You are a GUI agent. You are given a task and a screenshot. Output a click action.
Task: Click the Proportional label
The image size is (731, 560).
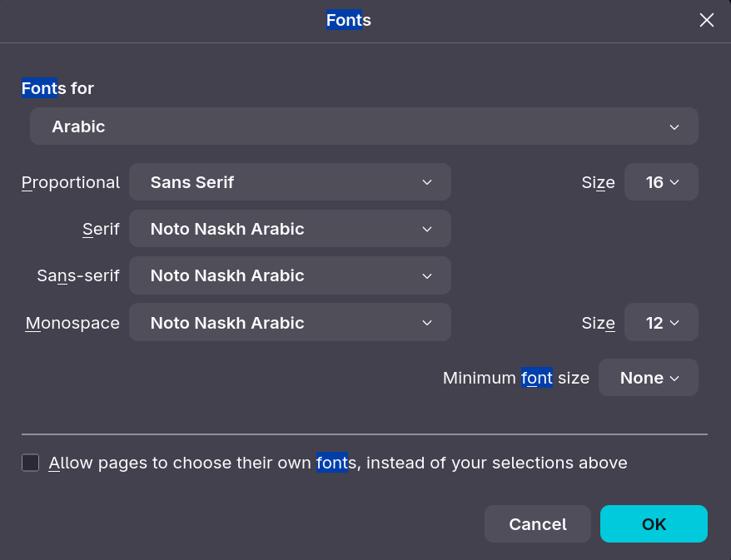coord(71,182)
